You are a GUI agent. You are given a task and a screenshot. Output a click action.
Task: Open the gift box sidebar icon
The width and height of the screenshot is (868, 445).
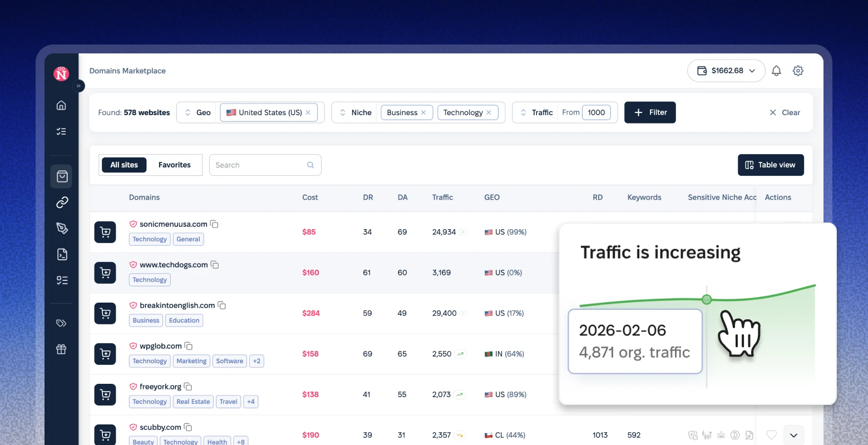point(62,349)
